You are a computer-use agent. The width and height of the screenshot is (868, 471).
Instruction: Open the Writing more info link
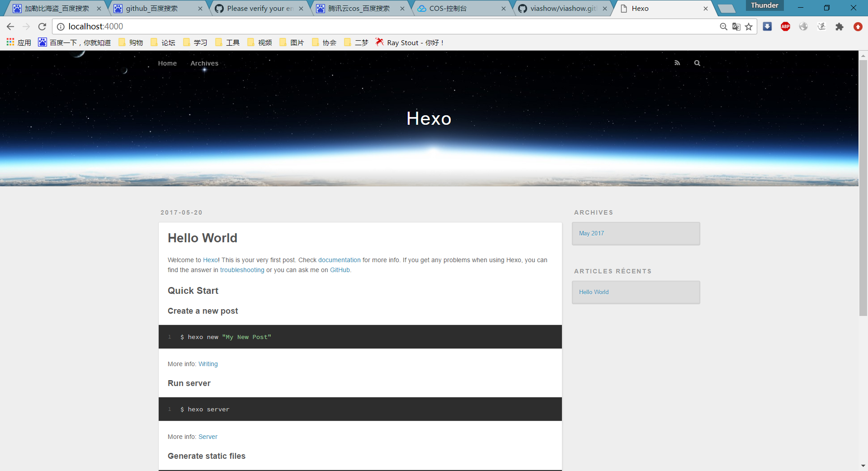coord(208,364)
